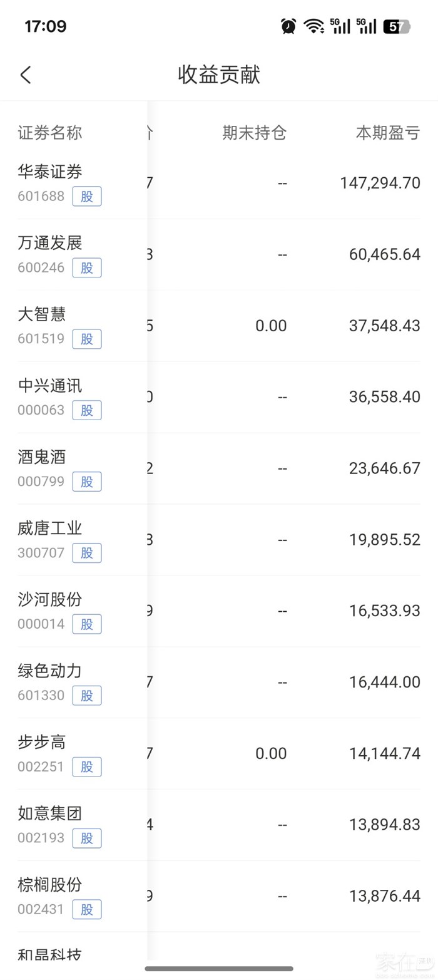Screen dimensions: 438x980
Task: Tap 如意集团 profit value 13,894.83
Action: pyautogui.click(x=385, y=825)
